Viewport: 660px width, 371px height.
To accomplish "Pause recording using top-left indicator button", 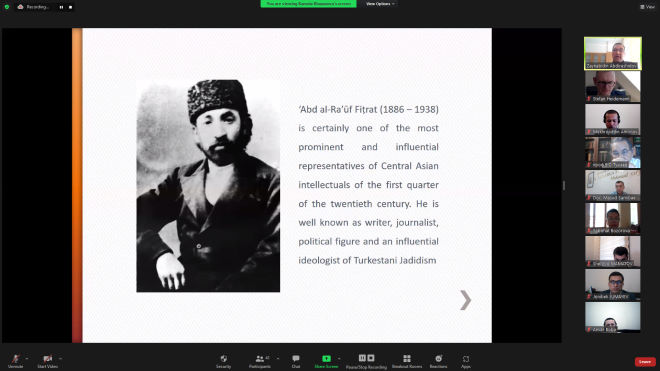I will (x=61, y=7).
